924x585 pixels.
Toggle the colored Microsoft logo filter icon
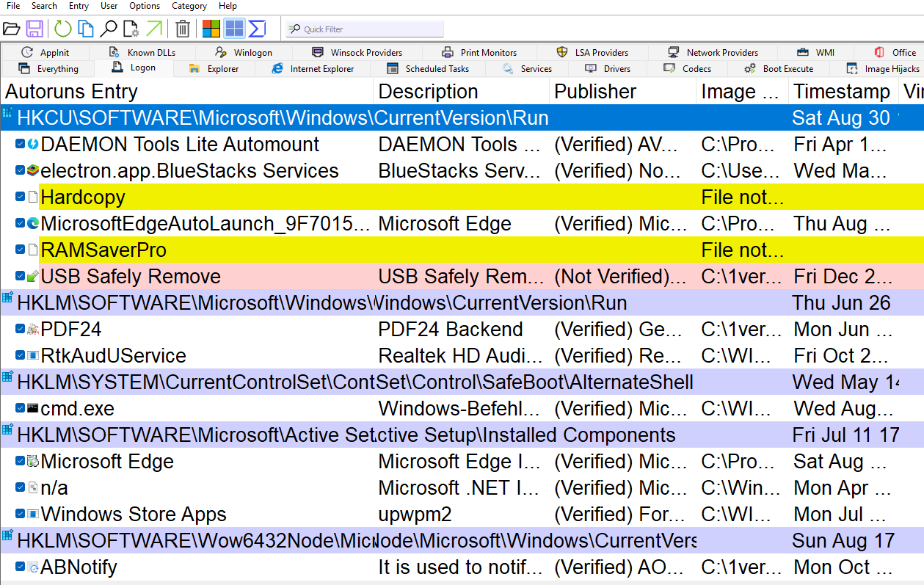click(211, 29)
